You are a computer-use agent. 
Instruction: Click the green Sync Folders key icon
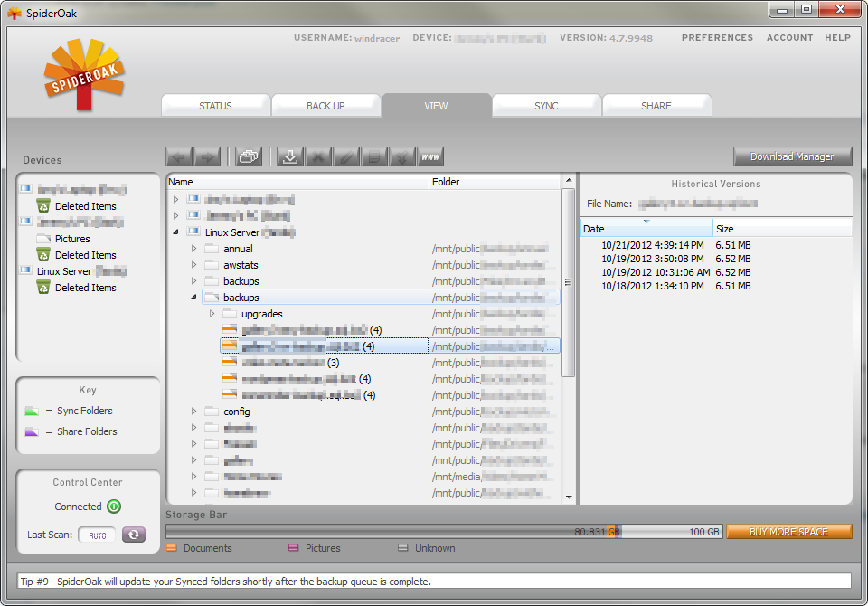pyautogui.click(x=32, y=411)
